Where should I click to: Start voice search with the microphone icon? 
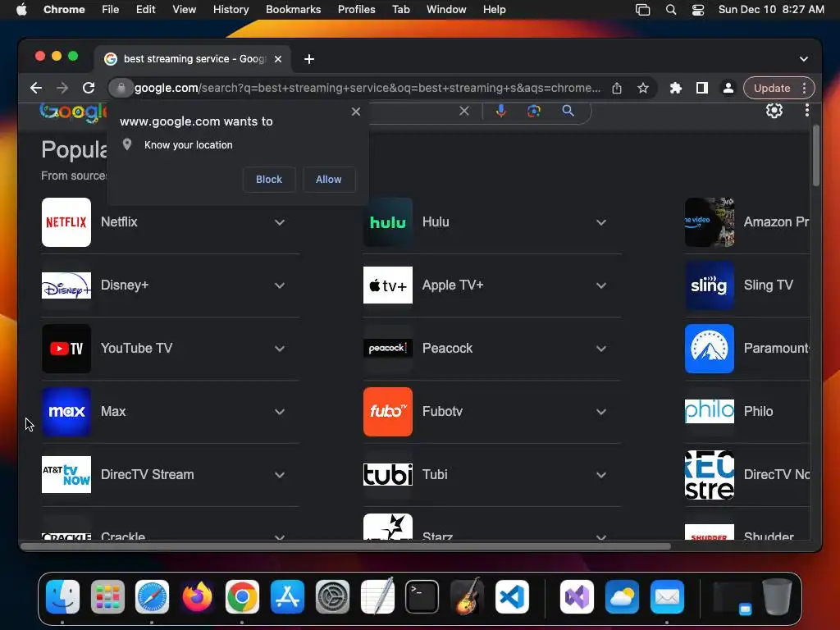click(501, 111)
